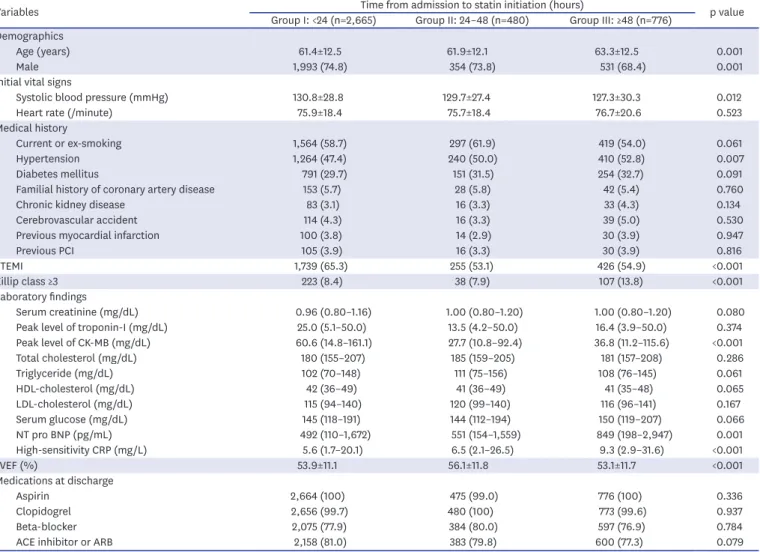Click the 'Aspirin' row label

32,496
